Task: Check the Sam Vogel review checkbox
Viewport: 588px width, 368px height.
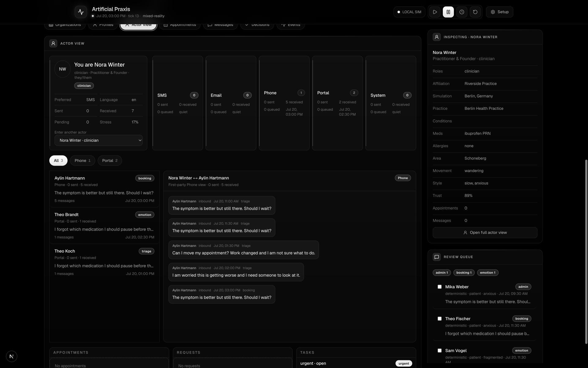Action: pos(439,351)
